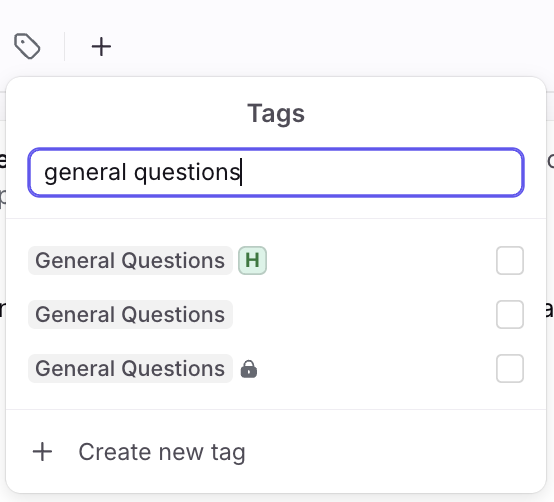Click the lock icon next to General Questions
Viewport: 554px width, 502px height.
(249, 369)
